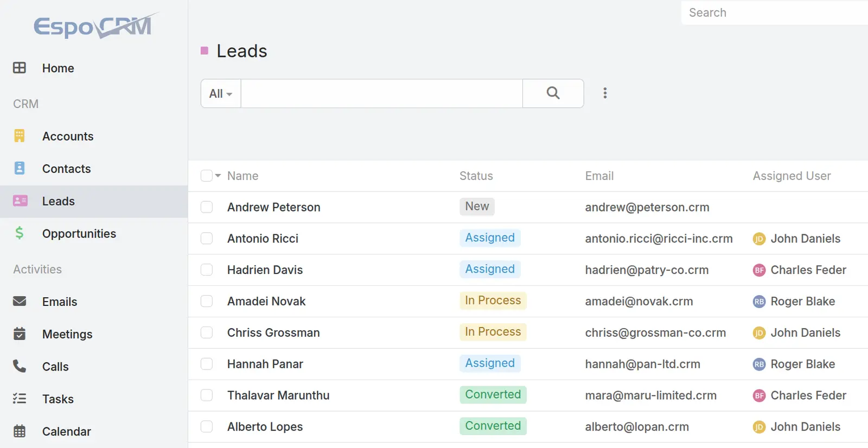Screen dimensions: 868x448
Task: Check the Chriss Grossman row checkbox
Action: pyautogui.click(x=207, y=333)
